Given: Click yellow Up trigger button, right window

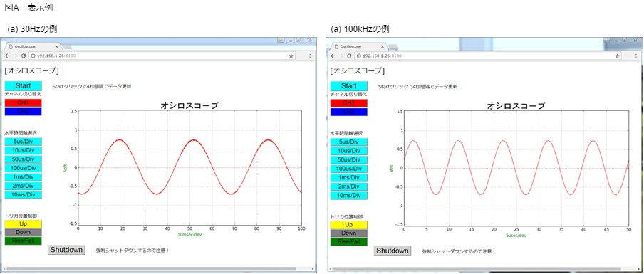Looking at the screenshot, I should (x=348, y=224).
